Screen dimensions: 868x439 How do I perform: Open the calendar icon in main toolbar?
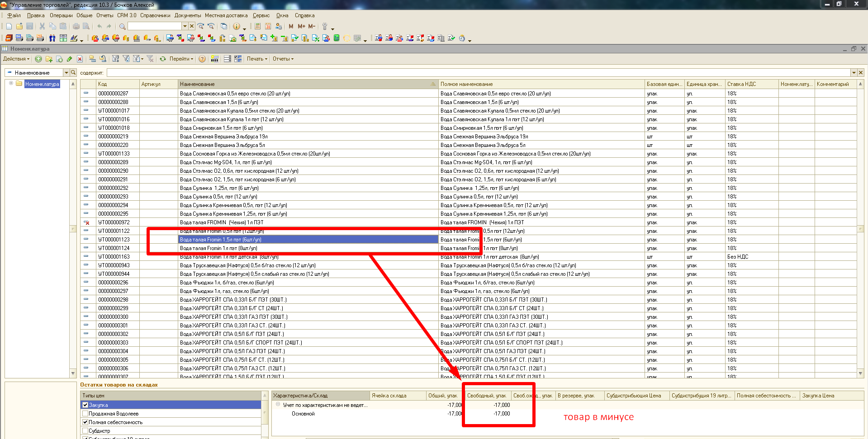pos(268,26)
